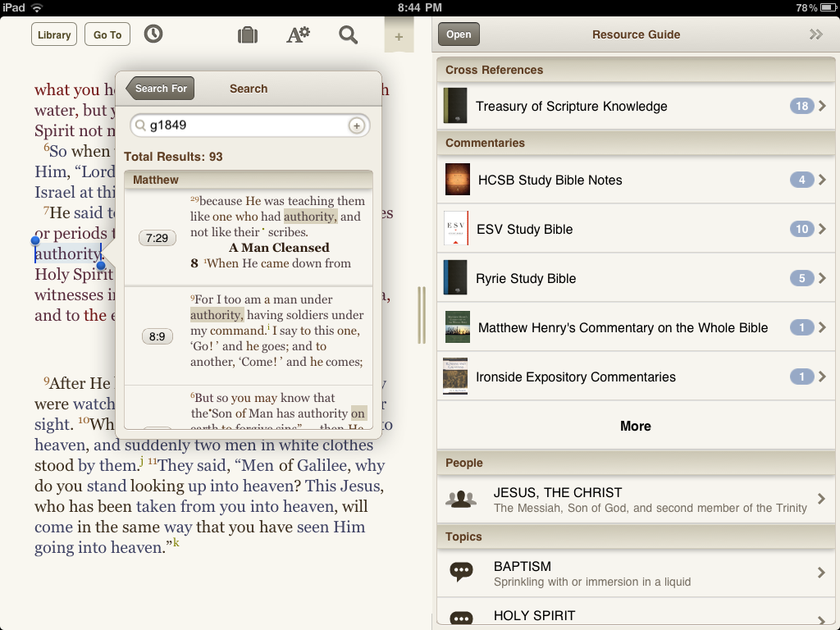Expand chevron for Ryrie Study Bible
Image resolution: width=840 pixels, height=630 pixels.
pos(822,279)
